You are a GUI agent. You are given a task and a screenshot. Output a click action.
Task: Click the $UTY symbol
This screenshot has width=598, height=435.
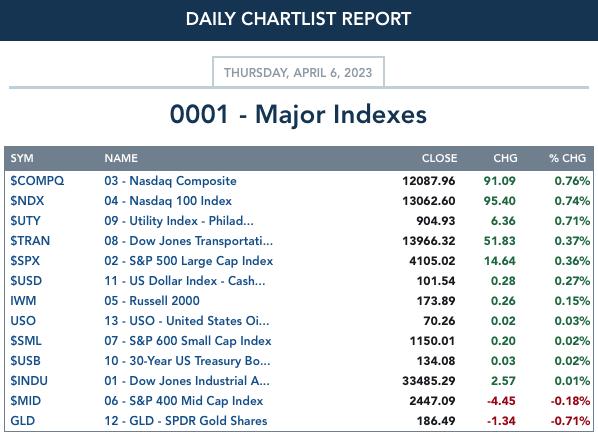(25, 221)
